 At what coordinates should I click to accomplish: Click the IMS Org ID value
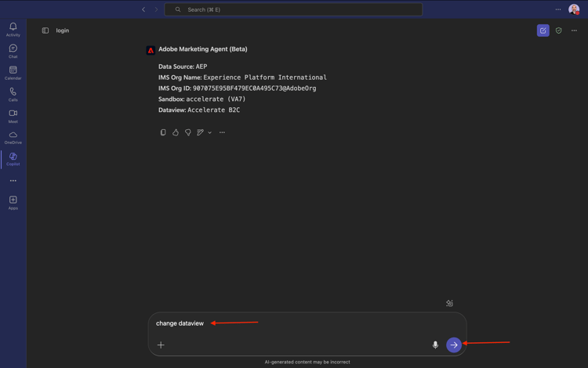coord(254,88)
